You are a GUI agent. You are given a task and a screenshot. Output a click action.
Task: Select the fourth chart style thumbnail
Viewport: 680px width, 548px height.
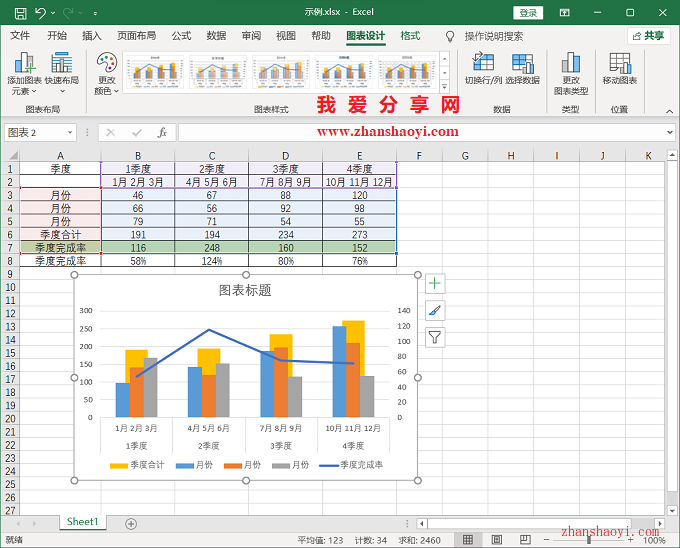(344, 72)
